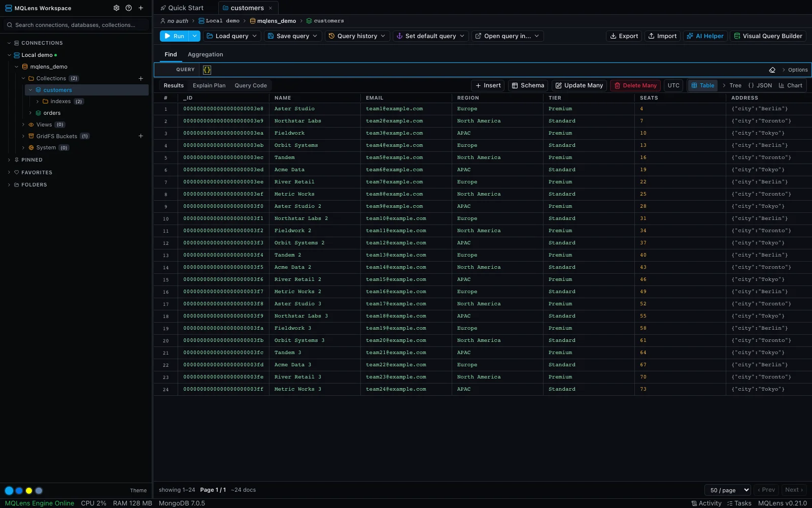Open Update Many dialog
This screenshot has width=812, height=508.
[x=579, y=85]
